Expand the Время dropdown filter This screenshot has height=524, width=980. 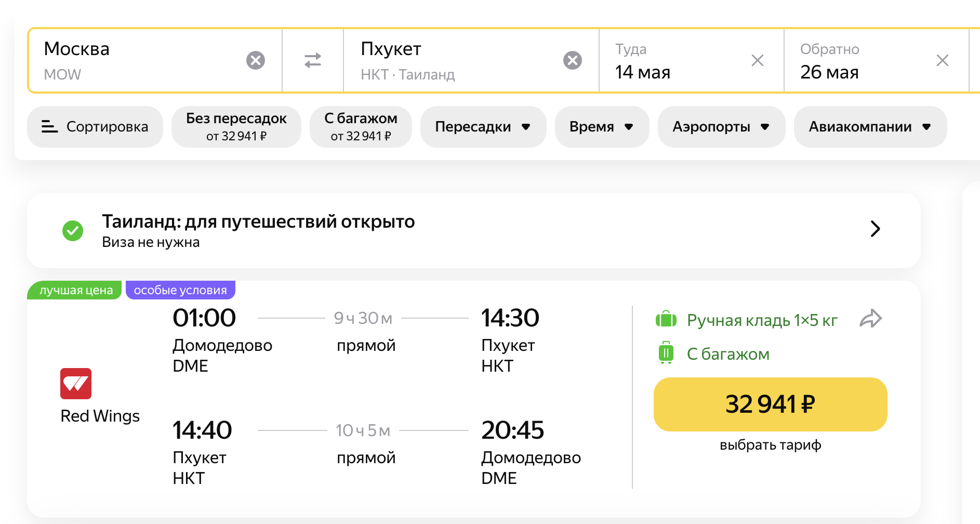pyautogui.click(x=602, y=127)
